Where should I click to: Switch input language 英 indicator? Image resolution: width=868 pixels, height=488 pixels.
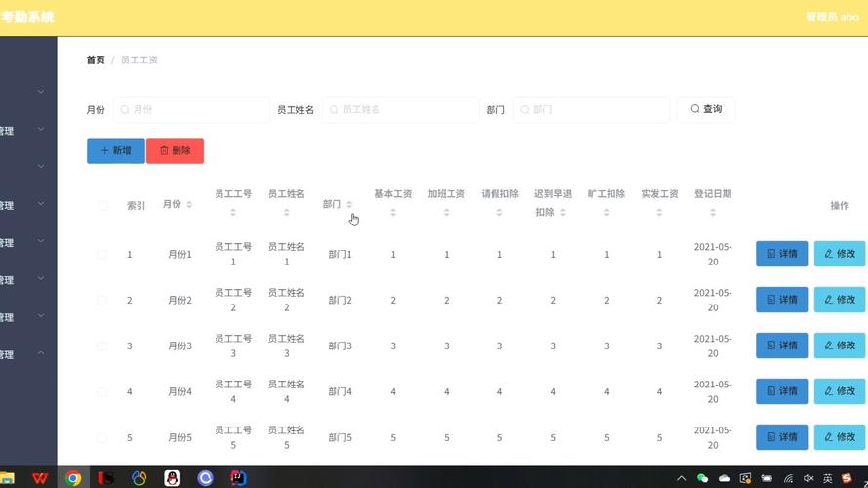tap(828, 478)
